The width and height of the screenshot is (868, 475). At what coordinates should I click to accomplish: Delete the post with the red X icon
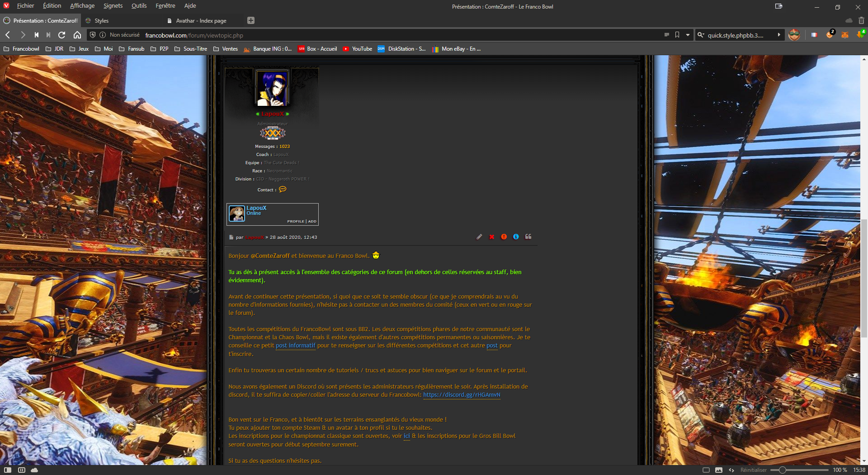(491, 237)
